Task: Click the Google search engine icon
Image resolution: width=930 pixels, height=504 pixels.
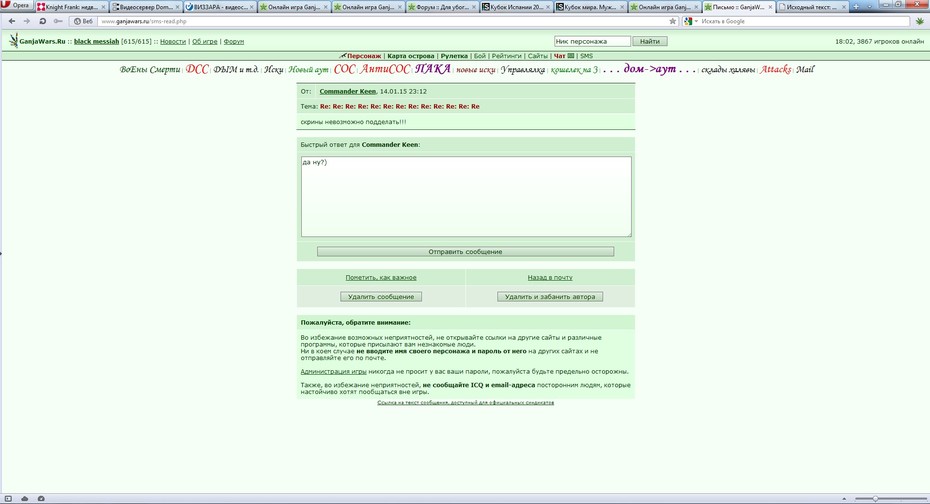Action: [x=688, y=21]
